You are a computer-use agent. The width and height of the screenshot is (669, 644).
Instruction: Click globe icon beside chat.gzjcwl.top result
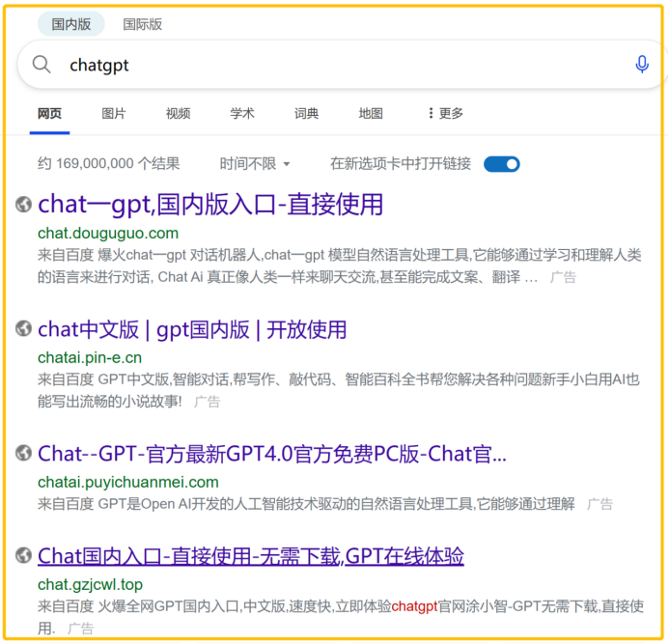23,556
